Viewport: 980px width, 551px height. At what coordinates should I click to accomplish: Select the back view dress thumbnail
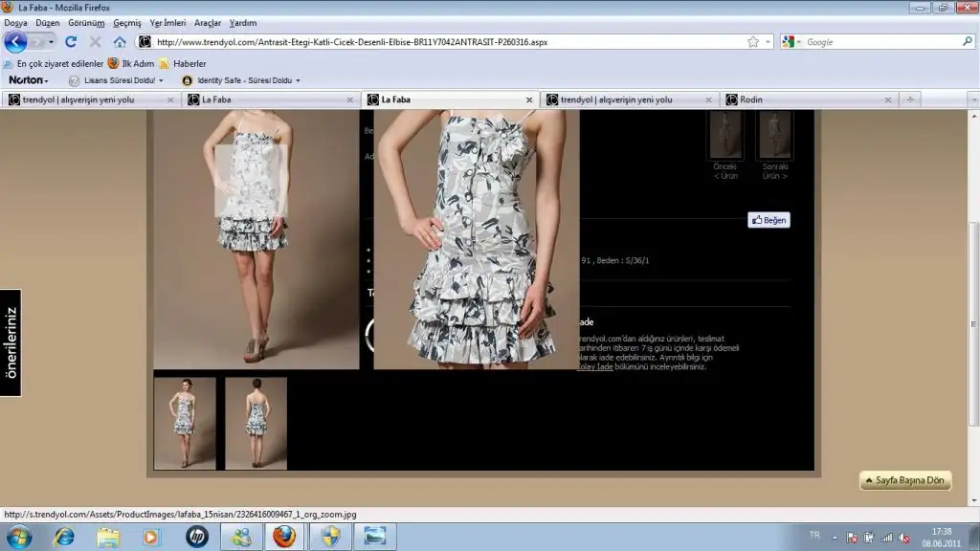(x=256, y=423)
